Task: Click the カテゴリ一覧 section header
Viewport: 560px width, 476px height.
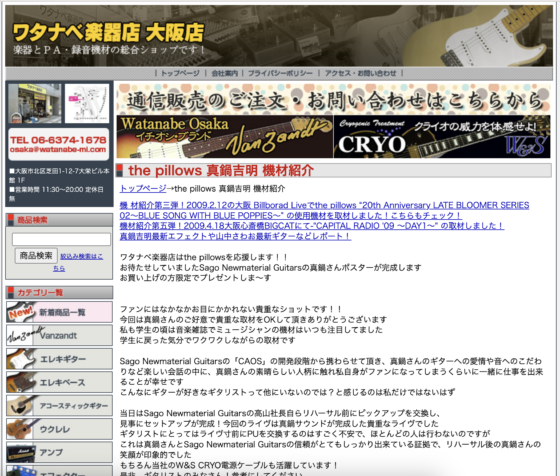Action: (x=59, y=292)
